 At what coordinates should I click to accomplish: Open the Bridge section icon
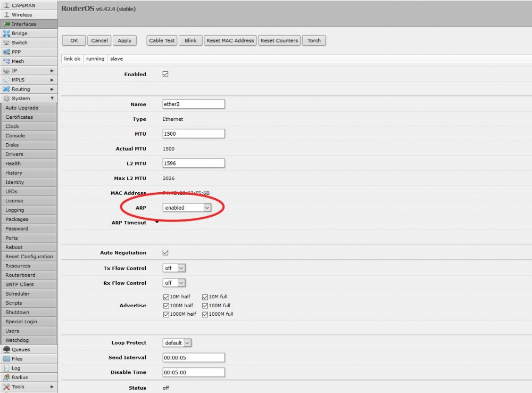click(6, 34)
